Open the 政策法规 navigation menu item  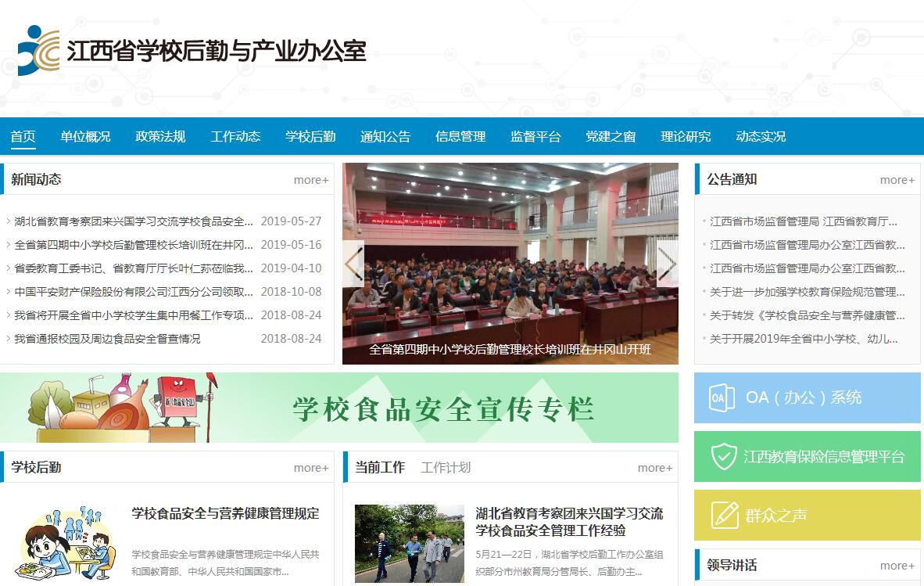(x=160, y=136)
